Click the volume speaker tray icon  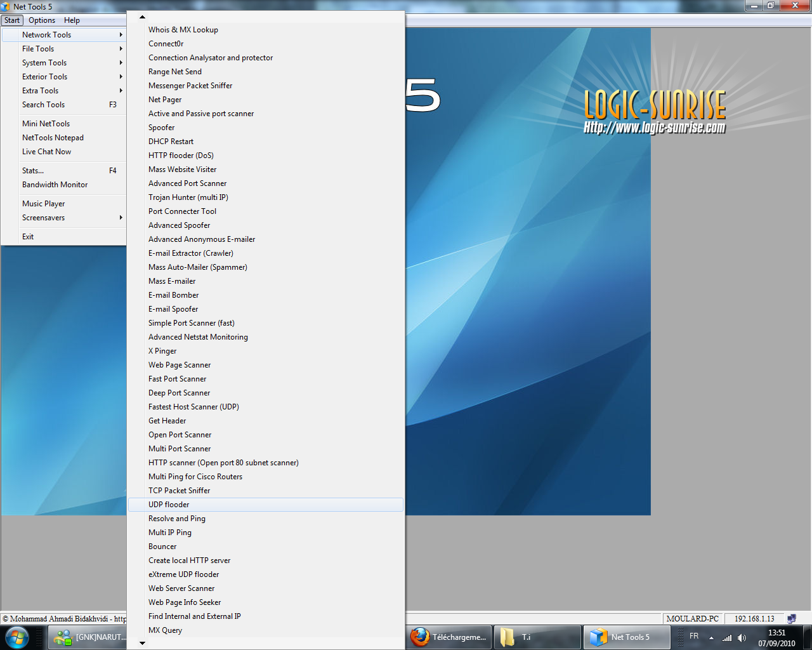point(742,638)
